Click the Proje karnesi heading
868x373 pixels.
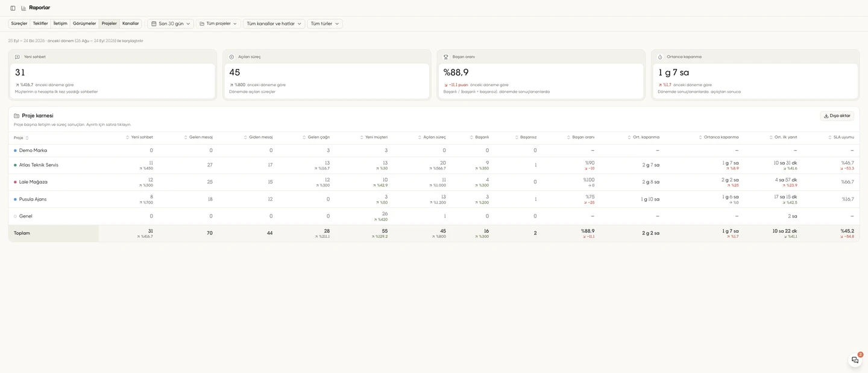click(x=37, y=116)
